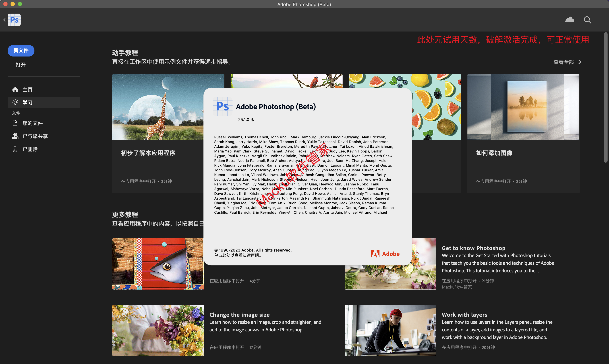The width and height of the screenshot is (609, 364).
Task: Click the 4分钟 duration label
Action: tap(255, 281)
